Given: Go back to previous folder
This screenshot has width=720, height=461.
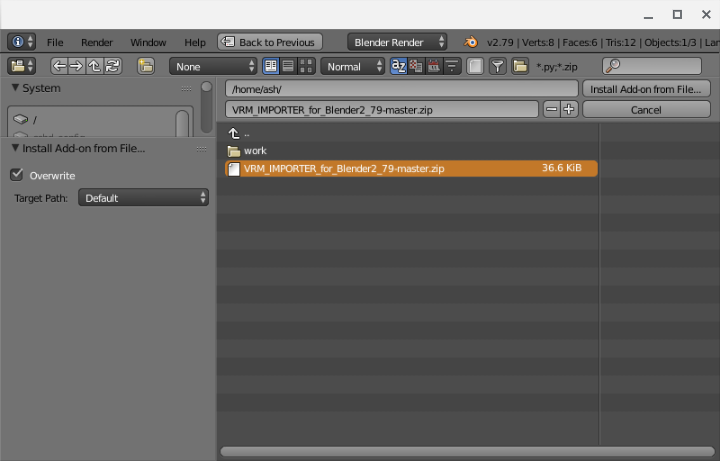Looking at the screenshot, I should pos(59,66).
